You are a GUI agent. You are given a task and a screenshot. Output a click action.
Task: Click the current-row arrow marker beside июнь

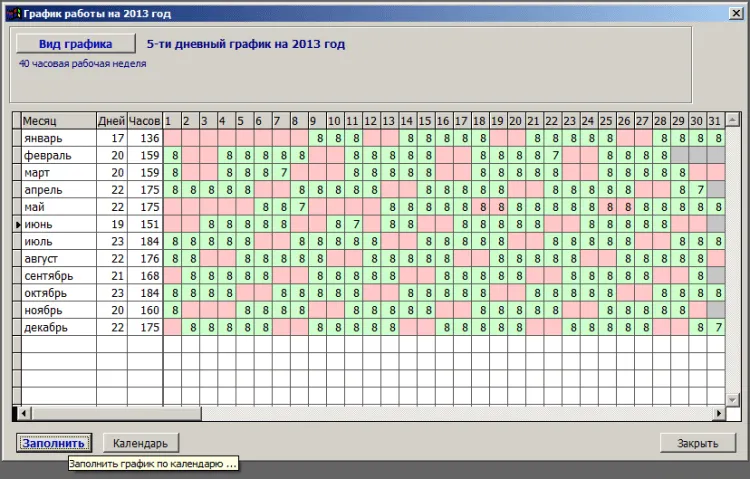click(x=17, y=224)
